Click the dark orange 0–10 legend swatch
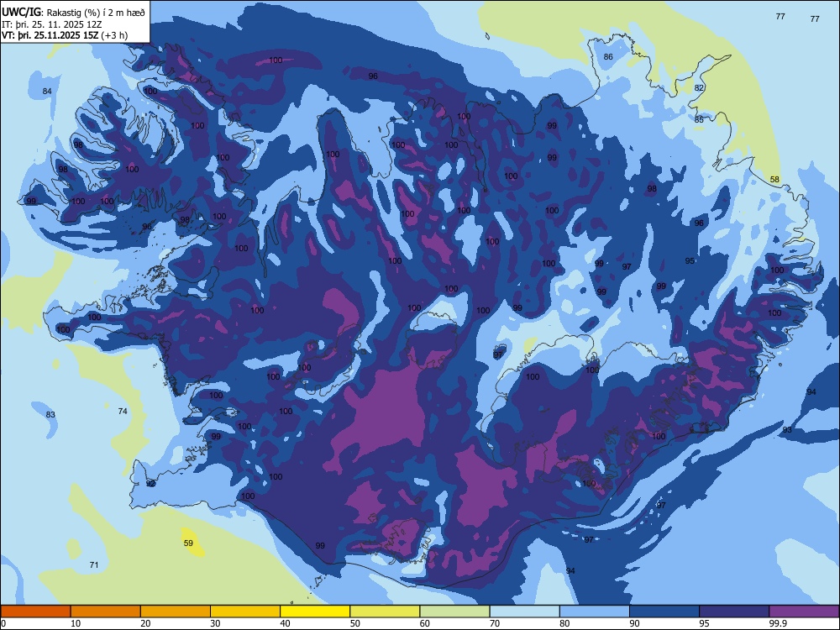 pyautogui.click(x=35, y=612)
